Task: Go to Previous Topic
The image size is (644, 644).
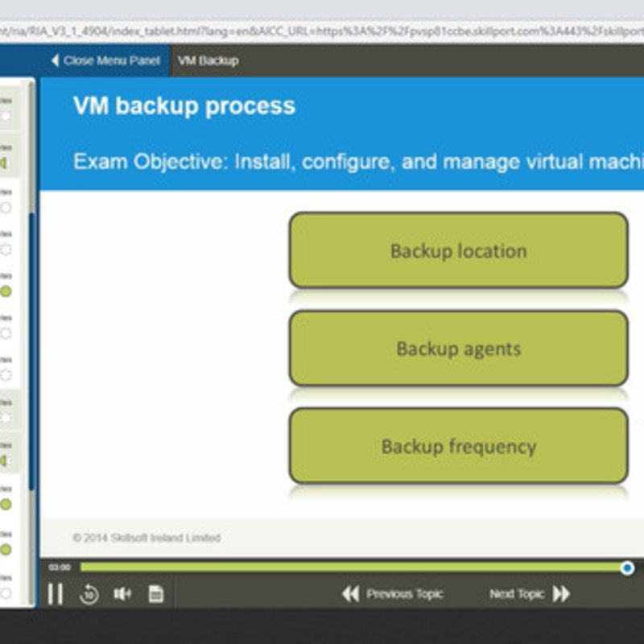Action: click(x=393, y=594)
